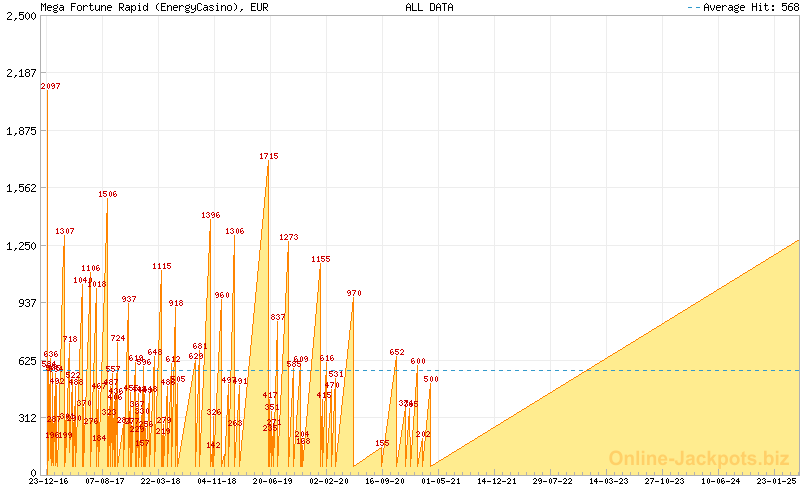
Task: Click the ALL DATA heading
Action: click(429, 7)
